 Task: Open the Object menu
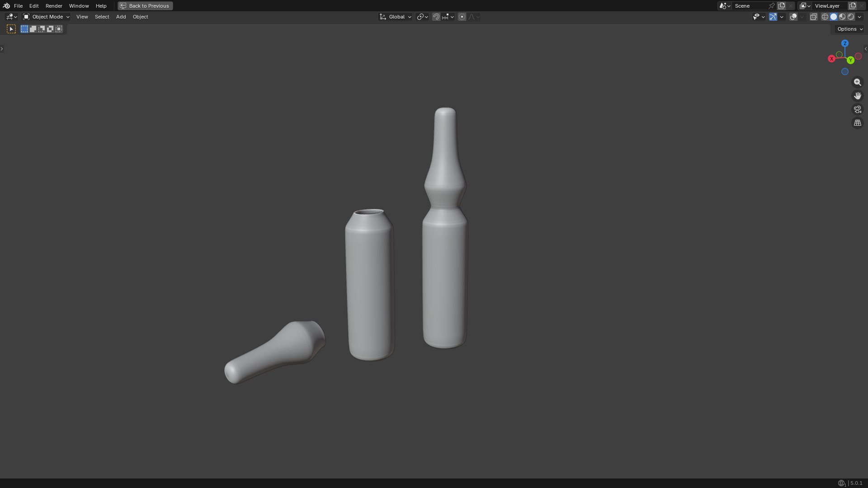click(x=140, y=17)
